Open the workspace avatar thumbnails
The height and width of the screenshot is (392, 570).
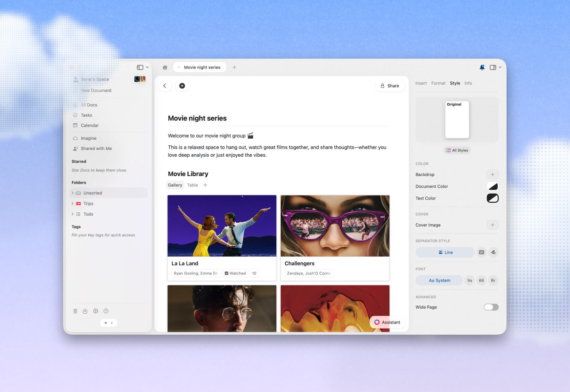[x=140, y=79]
